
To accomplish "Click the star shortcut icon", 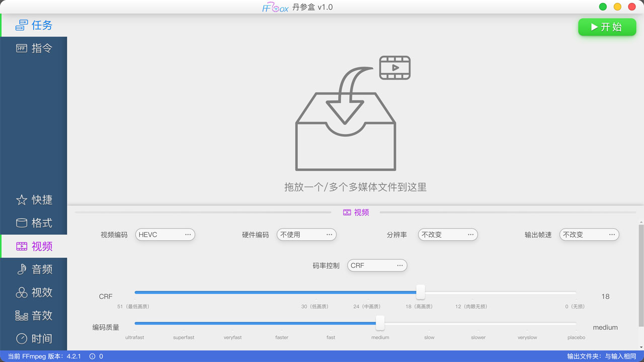I will (x=22, y=200).
